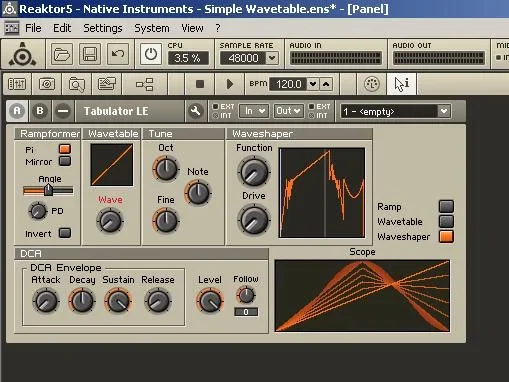Open the File menu

click(33, 28)
